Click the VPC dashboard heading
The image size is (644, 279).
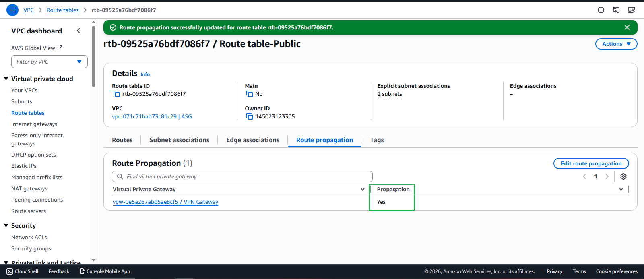pos(37,31)
